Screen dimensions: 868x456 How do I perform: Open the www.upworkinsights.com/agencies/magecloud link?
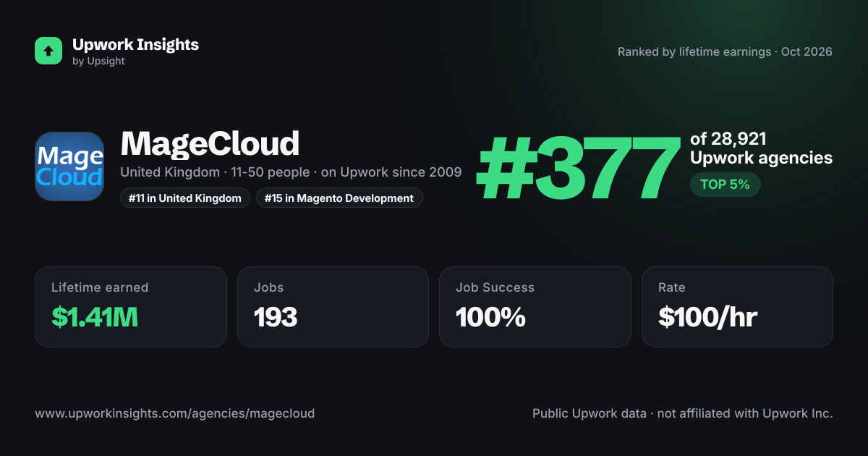(175, 414)
